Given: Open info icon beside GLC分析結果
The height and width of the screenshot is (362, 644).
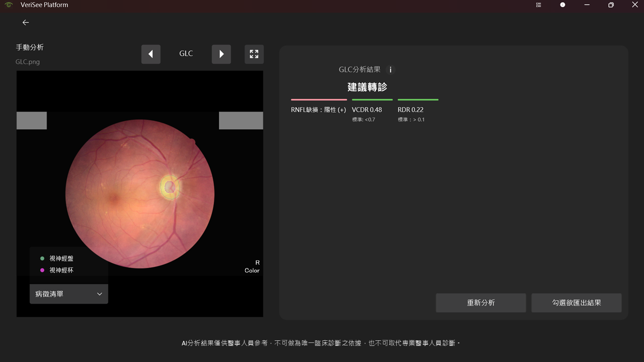Looking at the screenshot, I should 390,70.
